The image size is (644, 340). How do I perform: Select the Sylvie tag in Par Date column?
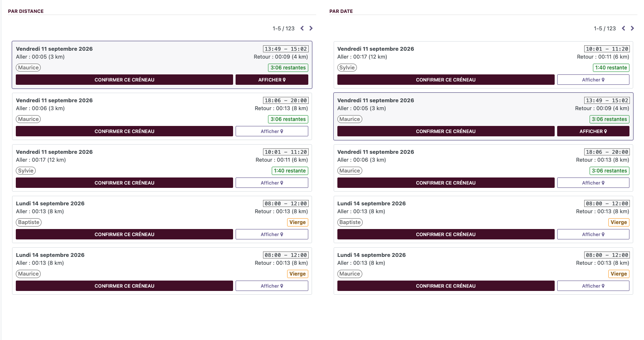click(347, 68)
